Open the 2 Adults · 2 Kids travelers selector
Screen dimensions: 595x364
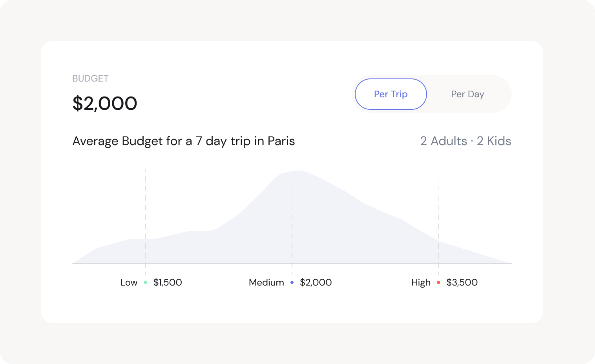[465, 141]
